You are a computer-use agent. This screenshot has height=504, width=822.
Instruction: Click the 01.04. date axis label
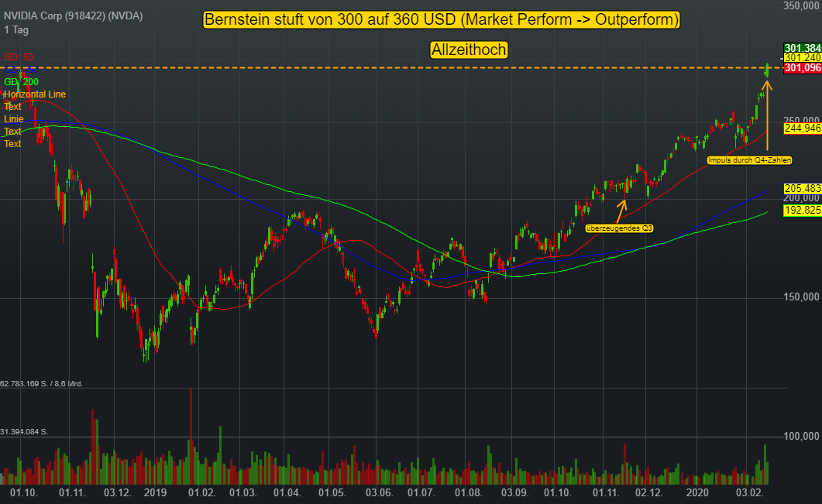pyautogui.click(x=287, y=493)
